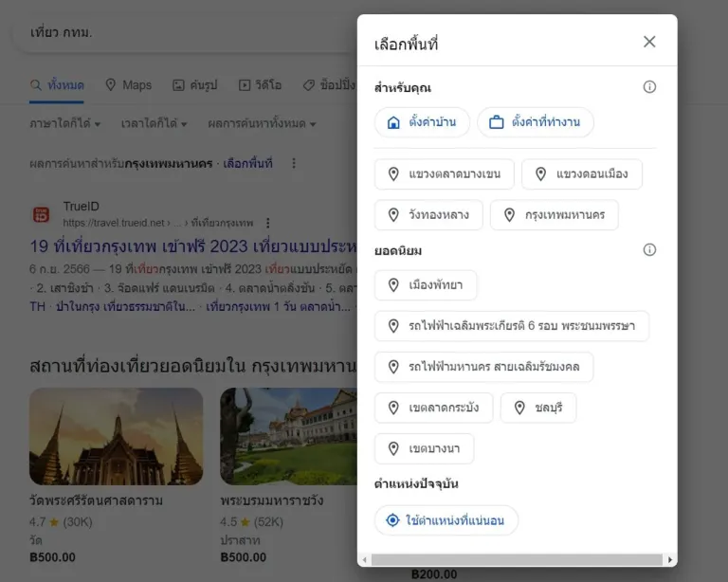Screen dimensions: 728x582
Task: Open 19 ที่เที่ยวกรุงเทพ เข้าฟรี result
Action: point(193,246)
